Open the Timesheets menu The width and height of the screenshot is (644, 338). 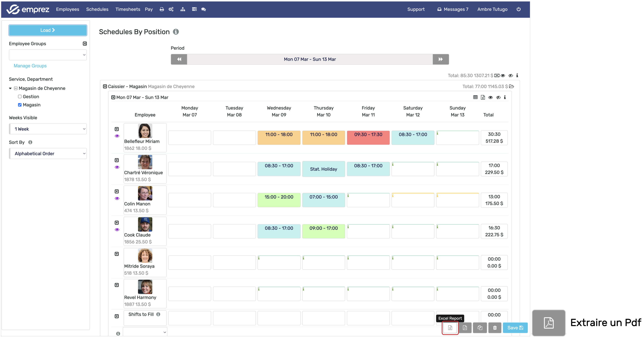(127, 9)
